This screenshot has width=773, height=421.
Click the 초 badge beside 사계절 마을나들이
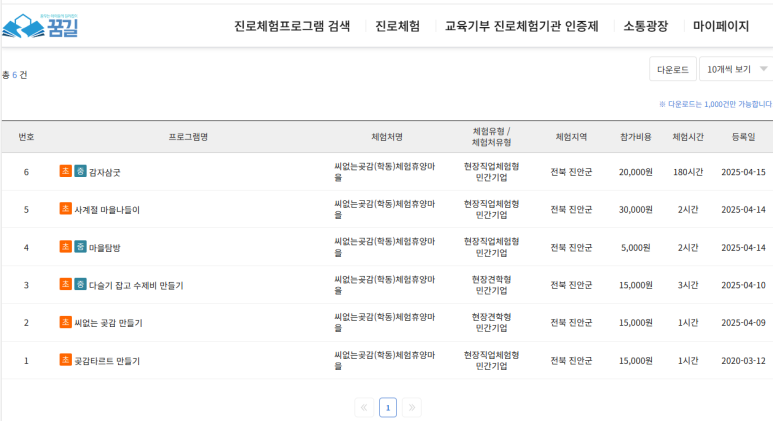(x=66, y=209)
